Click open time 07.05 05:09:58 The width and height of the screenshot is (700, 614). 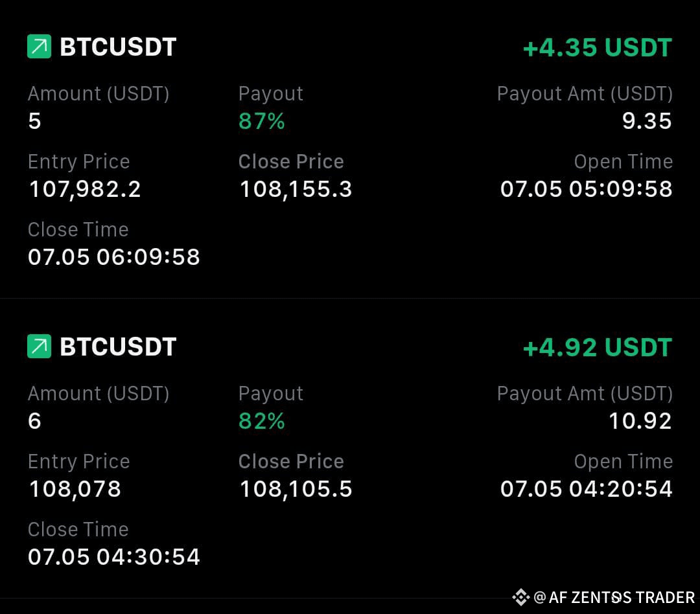[586, 189]
